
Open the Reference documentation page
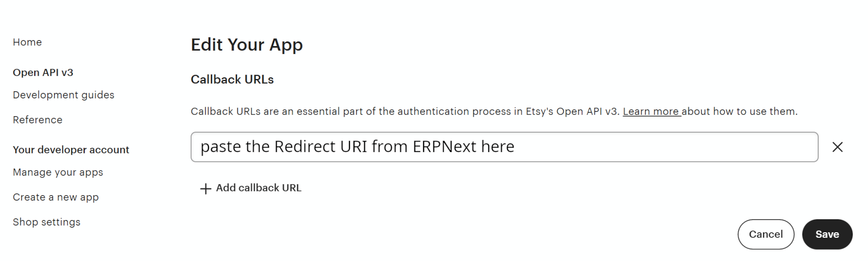pos(38,119)
